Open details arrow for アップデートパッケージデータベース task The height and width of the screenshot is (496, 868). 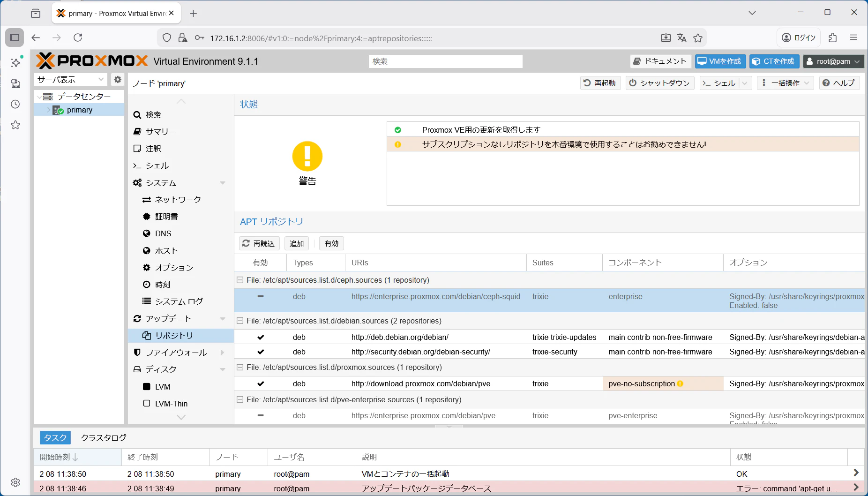(x=856, y=488)
